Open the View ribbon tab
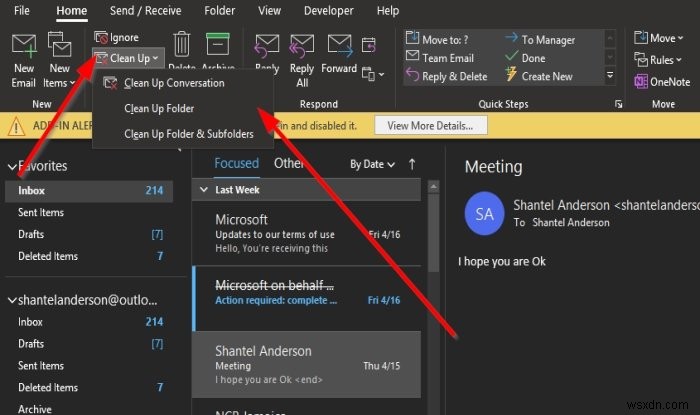This screenshot has height=415, width=700. (x=270, y=10)
